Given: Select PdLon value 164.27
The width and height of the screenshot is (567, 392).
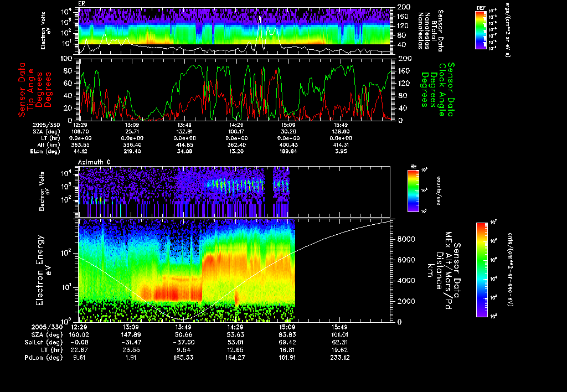Looking at the screenshot, I should 235,357.
